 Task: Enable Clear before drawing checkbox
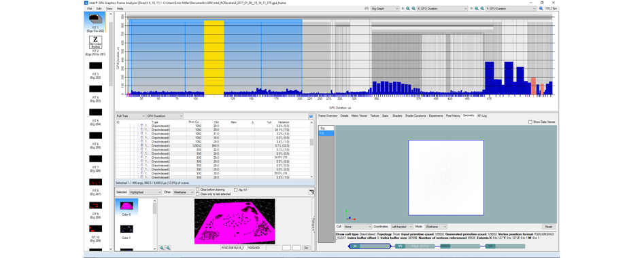pos(198,189)
